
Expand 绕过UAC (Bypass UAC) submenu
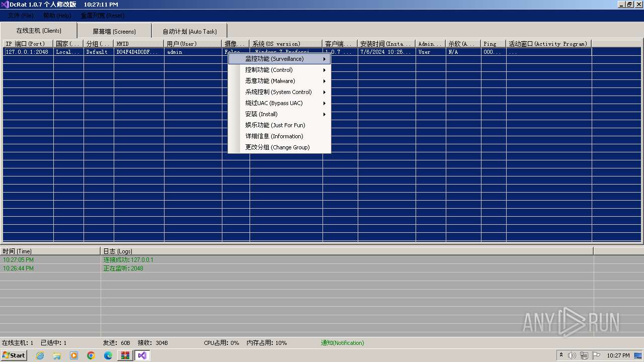[279, 103]
